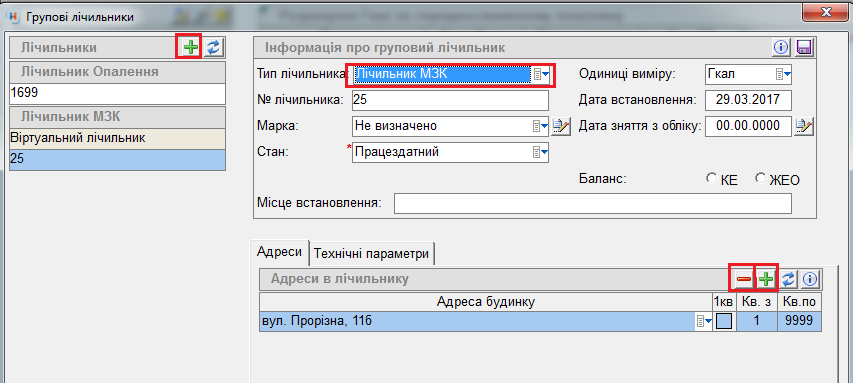Click the Лічильник Опалення group header
853x383 pixels.
(118, 72)
